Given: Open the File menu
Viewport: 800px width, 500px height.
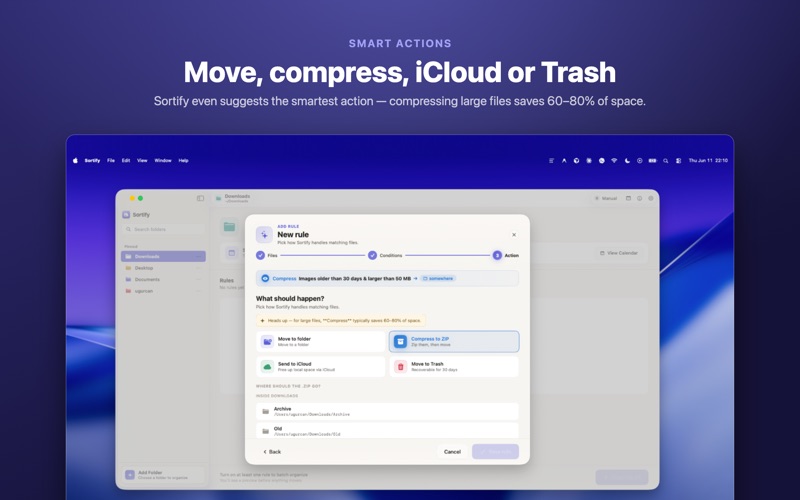Looking at the screenshot, I should 111,160.
